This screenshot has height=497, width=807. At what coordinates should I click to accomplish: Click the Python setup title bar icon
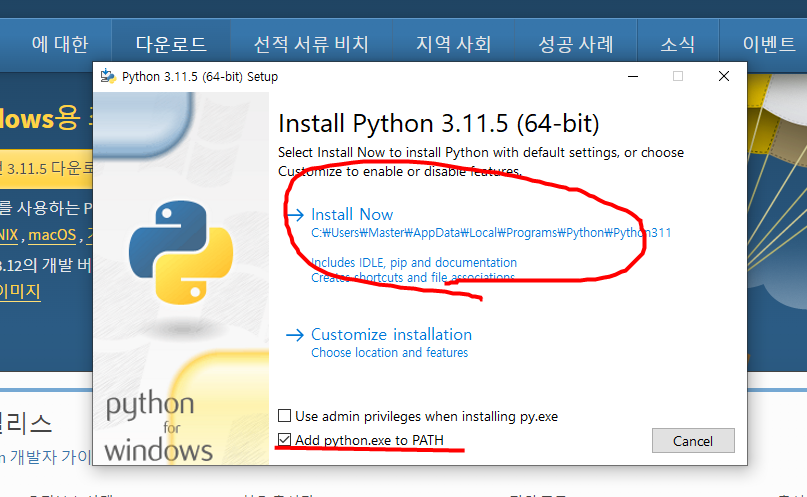pyautogui.click(x=108, y=76)
